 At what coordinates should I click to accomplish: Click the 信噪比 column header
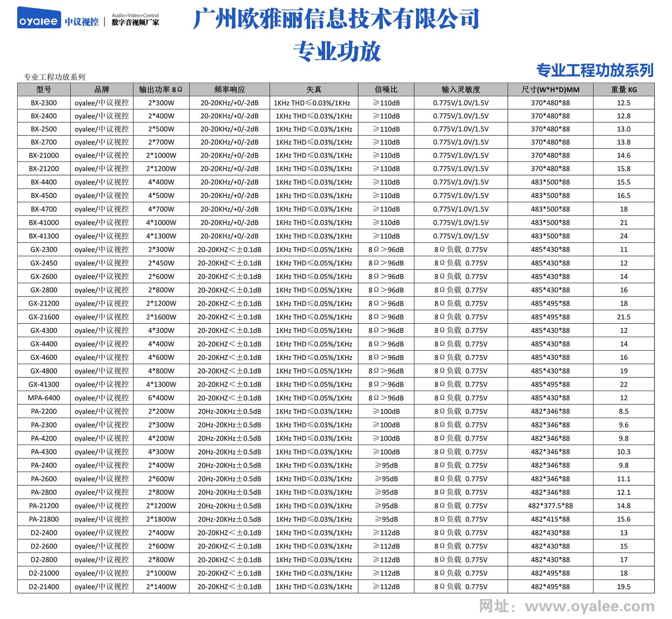point(386,90)
